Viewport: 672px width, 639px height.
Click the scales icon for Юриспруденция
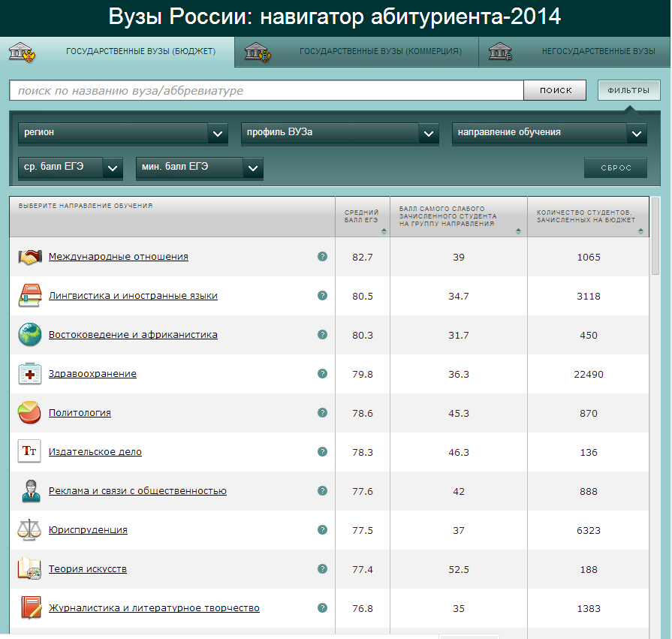pos(29,529)
